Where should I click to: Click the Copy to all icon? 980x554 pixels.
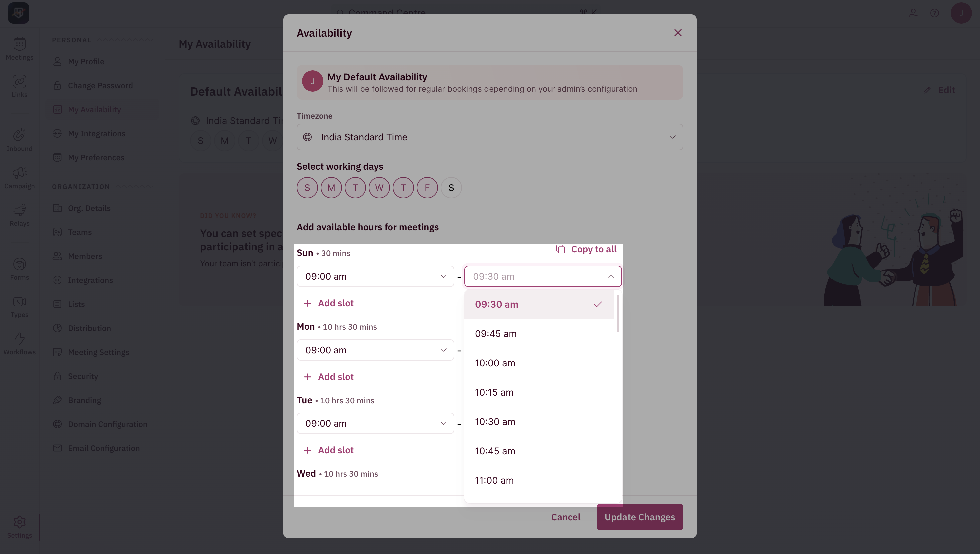[560, 249]
